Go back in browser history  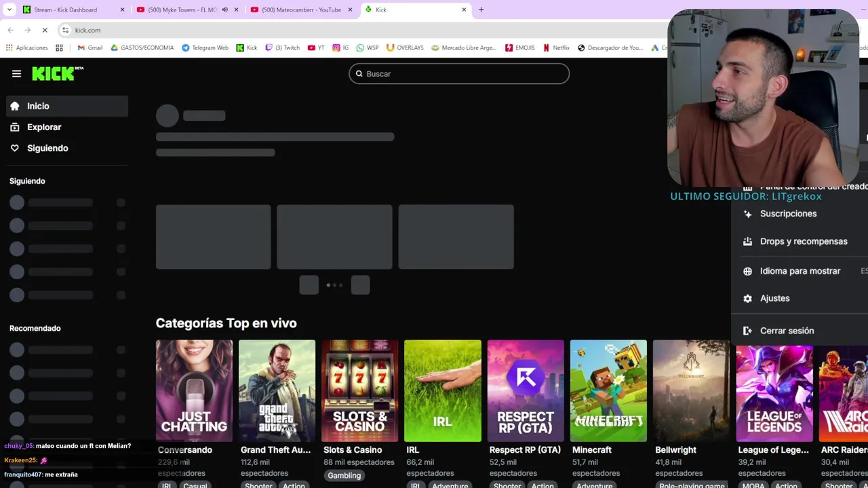click(10, 30)
